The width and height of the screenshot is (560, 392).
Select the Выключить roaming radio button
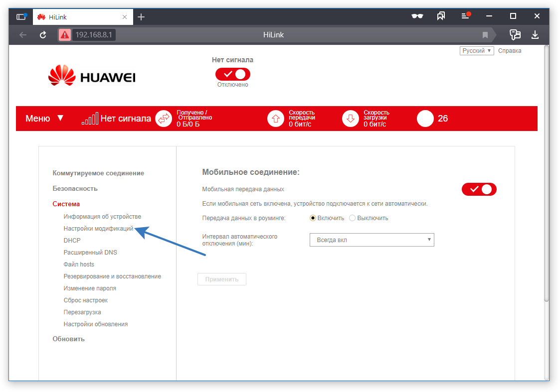(352, 218)
